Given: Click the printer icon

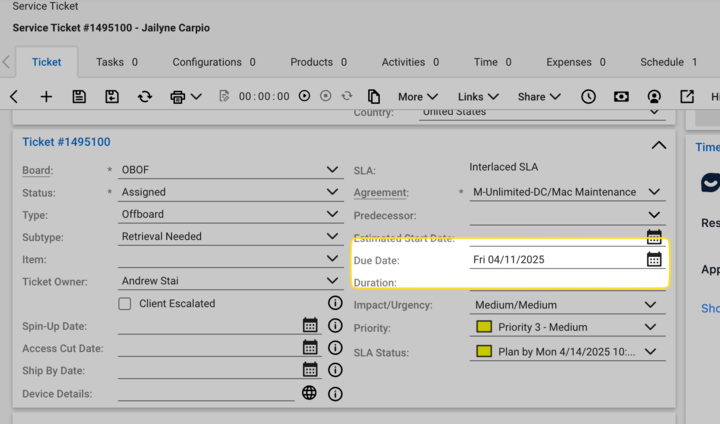Looking at the screenshot, I should pos(178,97).
